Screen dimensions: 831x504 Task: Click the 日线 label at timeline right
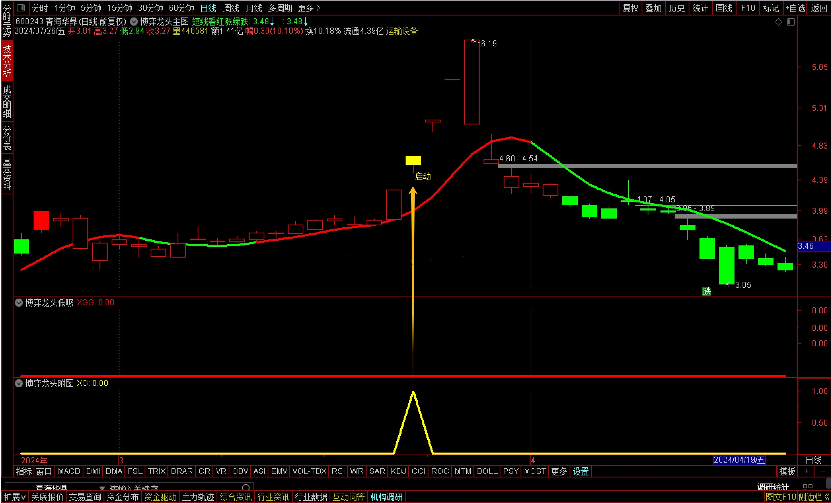[814, 460]
